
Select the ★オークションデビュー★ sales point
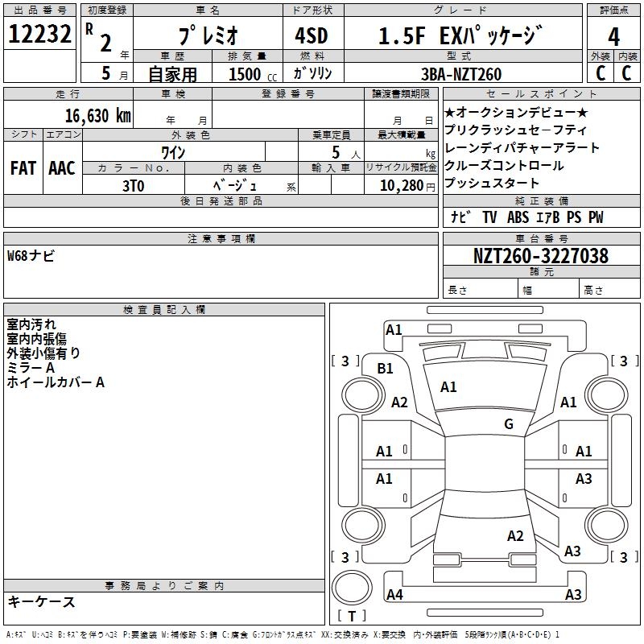pos(516,112)
